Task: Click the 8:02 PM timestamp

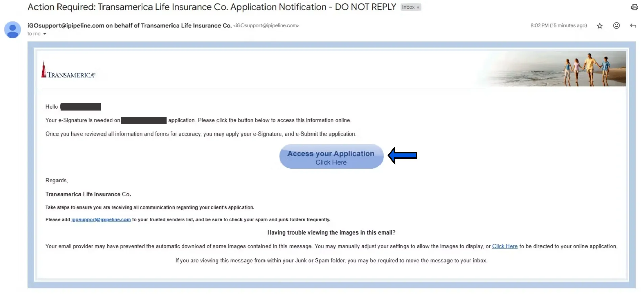Action: (558, 26)
